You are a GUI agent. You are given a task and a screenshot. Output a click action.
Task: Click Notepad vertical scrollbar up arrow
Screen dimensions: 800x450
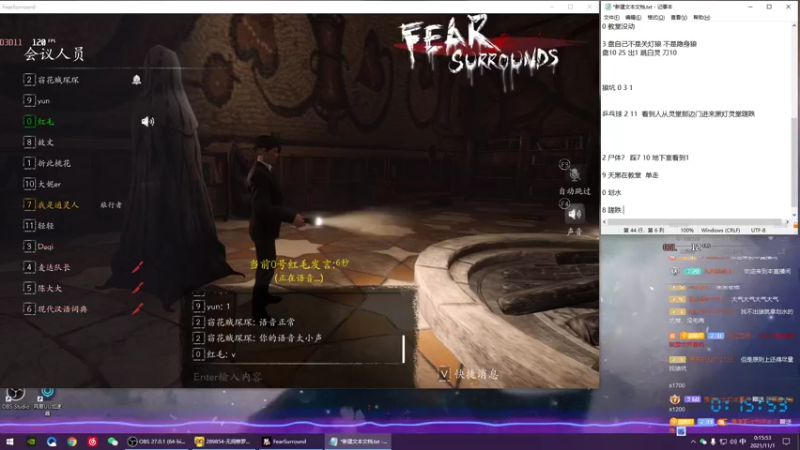point(794,25)
